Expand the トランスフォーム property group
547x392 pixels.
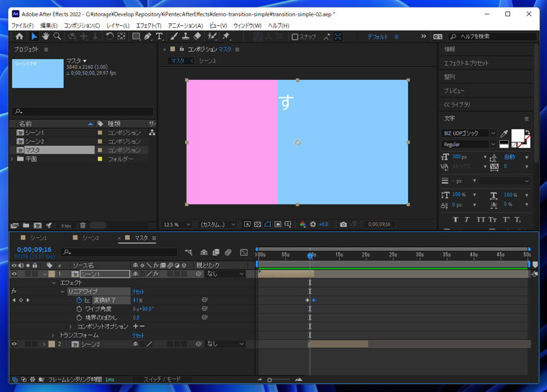click(53, 335)
